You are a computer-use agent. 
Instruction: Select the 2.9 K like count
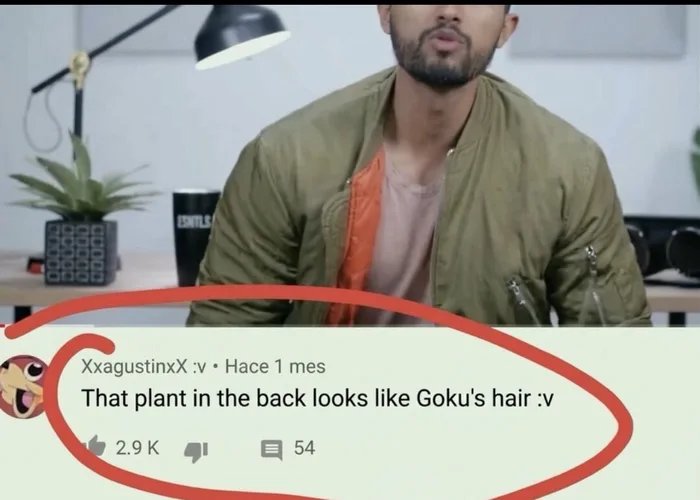click(137, 448)
